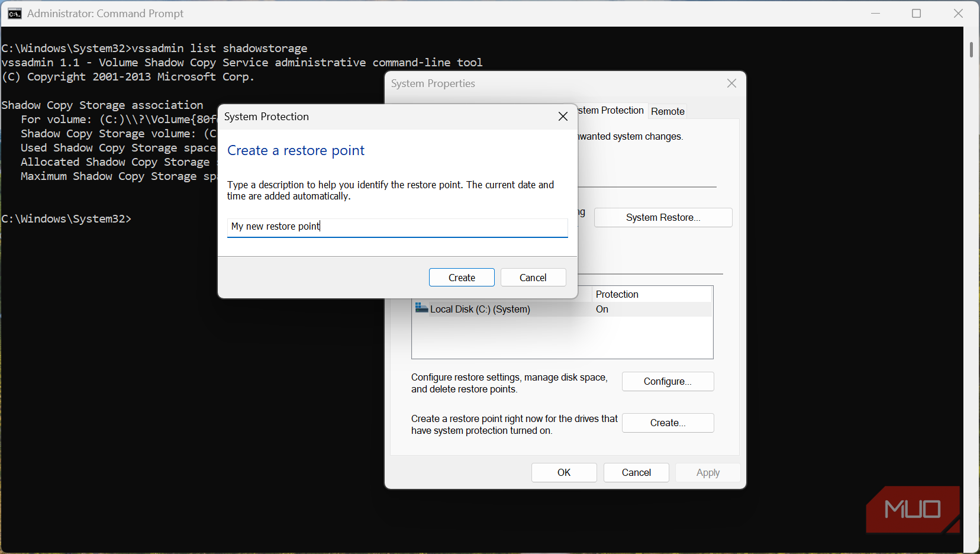Click the vssadmin list shadowstorage command line
The image size is (980, 554).
tap(154, 48)
